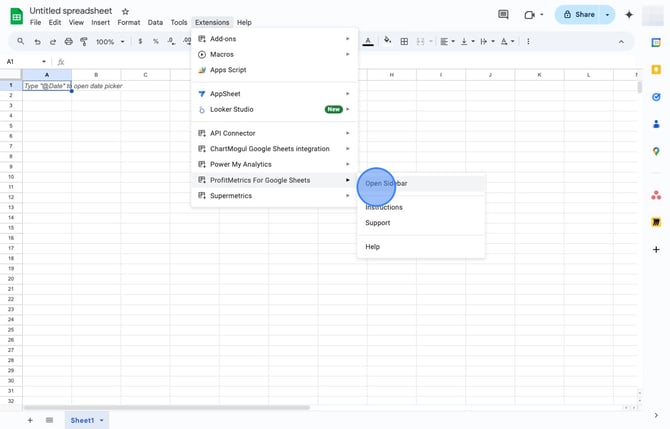670x429 pixels.
Task: Print the spreadsheet
Action: click(68, 41)
